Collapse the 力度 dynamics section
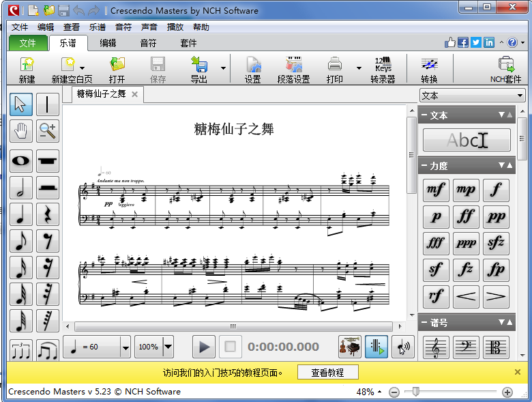Viewport: 532px width, 402px height. [424, 166]
